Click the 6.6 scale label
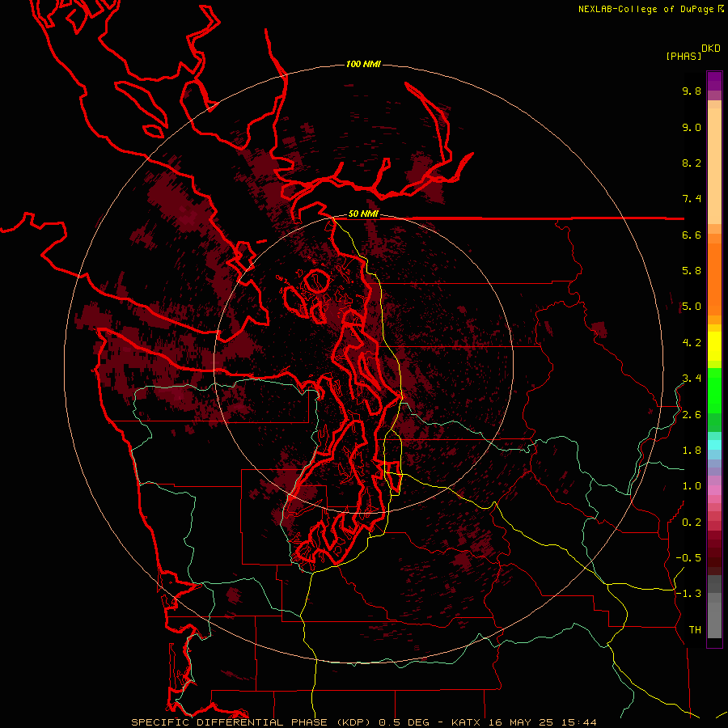The width and height of the screenshot is (728, 728). [692, 235]
